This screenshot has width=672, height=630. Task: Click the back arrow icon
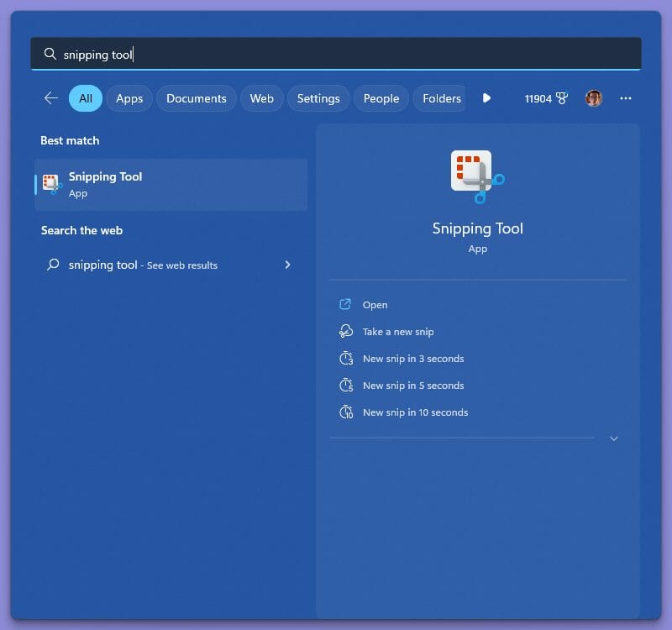[50, 98]
